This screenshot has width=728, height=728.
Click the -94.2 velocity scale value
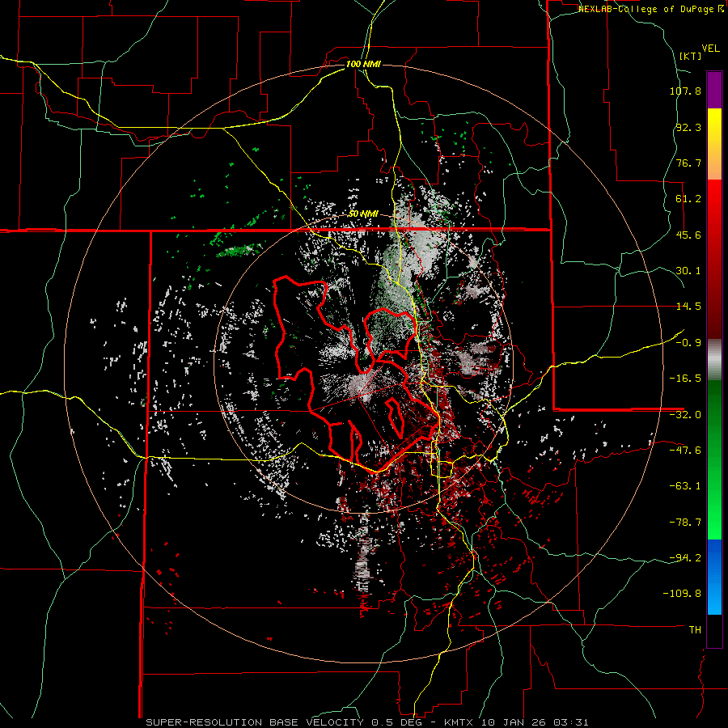click(685, 557)
